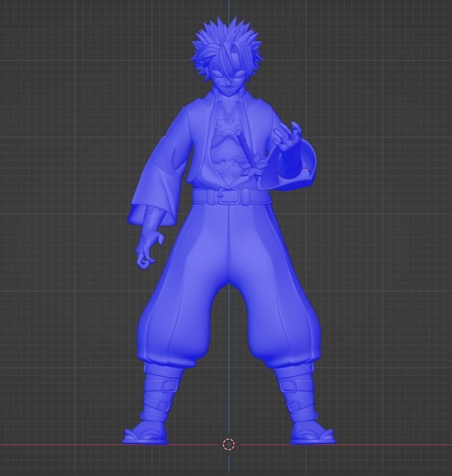Click the 3D cursor at the world origin
This screenshot has width=452, height=476.
(228, 445)
